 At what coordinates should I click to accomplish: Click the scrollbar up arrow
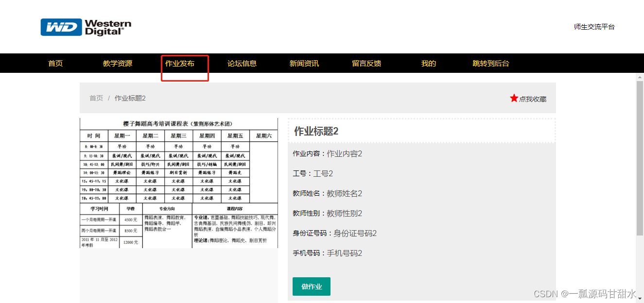pyautogui.click(x=640, y=77)
